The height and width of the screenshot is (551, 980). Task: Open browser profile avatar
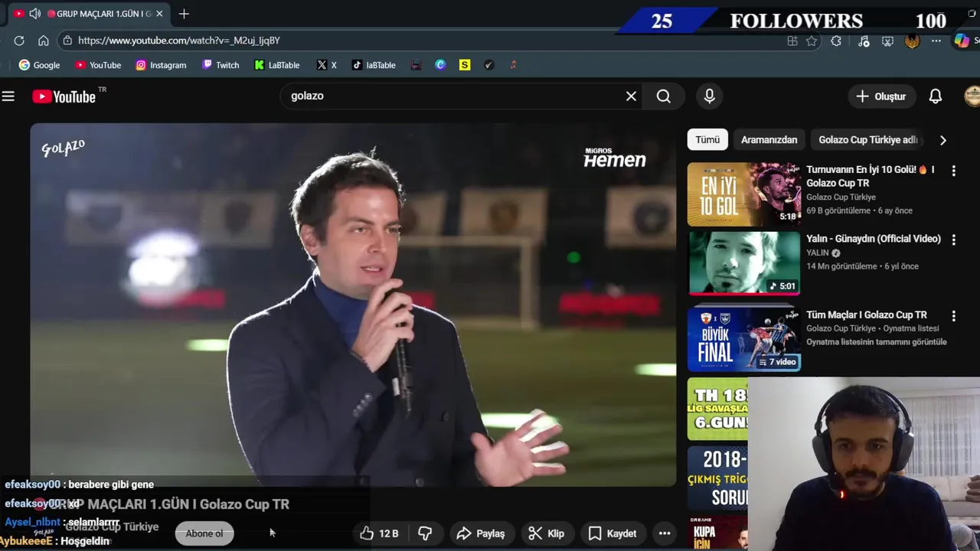(x=912, y=41)
